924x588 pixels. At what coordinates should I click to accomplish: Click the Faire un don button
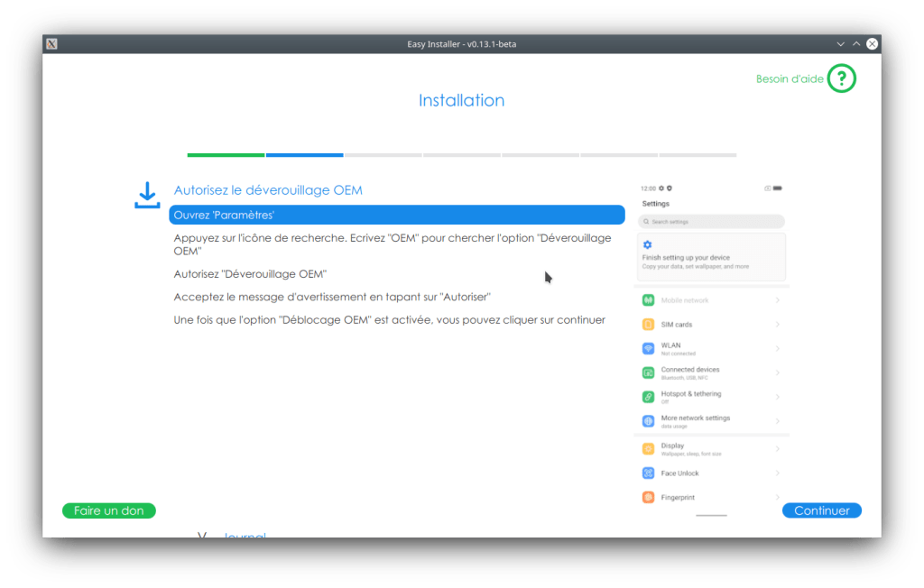click(109, 510)
